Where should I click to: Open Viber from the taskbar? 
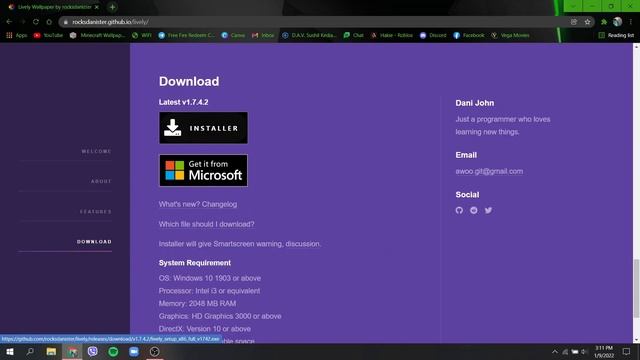tap(93, 351)
